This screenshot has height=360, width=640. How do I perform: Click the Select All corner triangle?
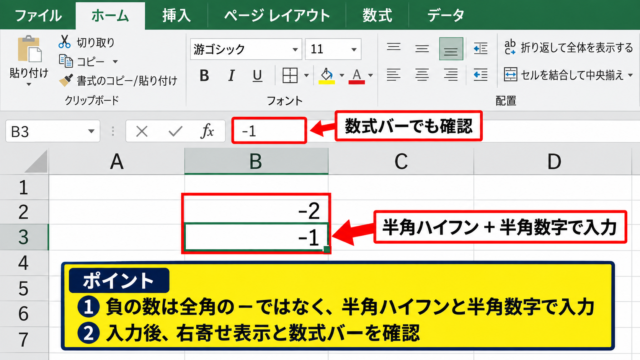(x=36, y=162)
